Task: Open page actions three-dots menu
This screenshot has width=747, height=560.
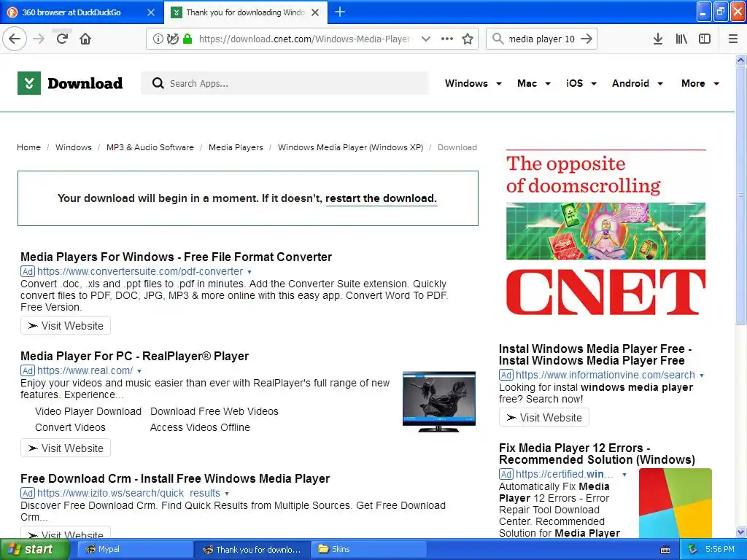Action: point(447,39)
